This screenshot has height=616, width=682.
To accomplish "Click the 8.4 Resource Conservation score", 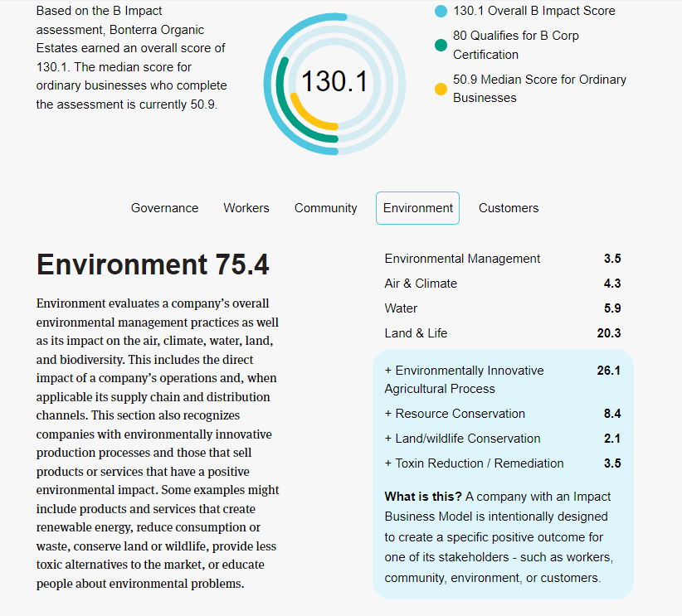I will coord(612,414).
